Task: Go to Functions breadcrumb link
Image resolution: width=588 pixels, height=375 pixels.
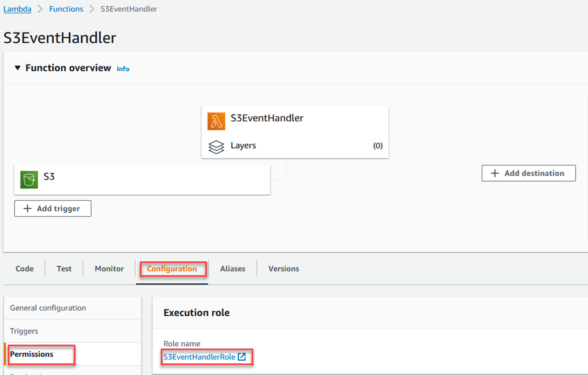Action: coord(66,9)
